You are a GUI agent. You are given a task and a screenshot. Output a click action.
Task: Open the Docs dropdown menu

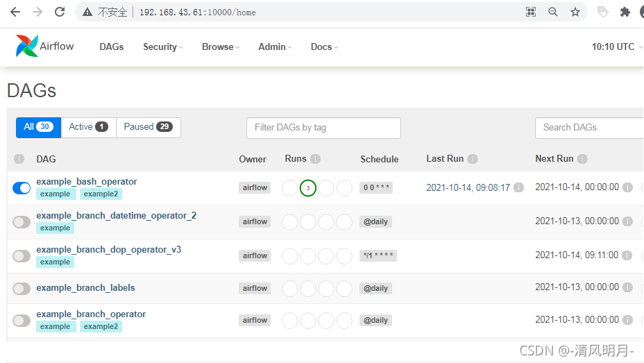pyautogui.click(x=324, y=47)
